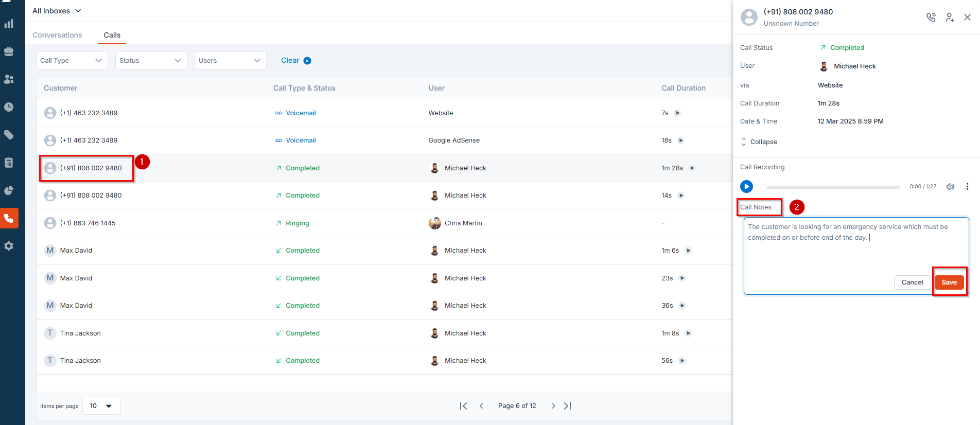Play recording of the 14s call
The height and width of the screenshot is (425, 980).
point(681,196)
